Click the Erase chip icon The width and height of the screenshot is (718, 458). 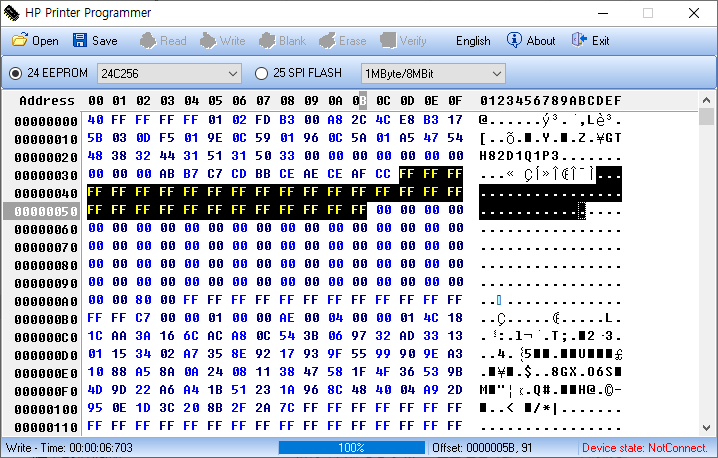(327, 40)
